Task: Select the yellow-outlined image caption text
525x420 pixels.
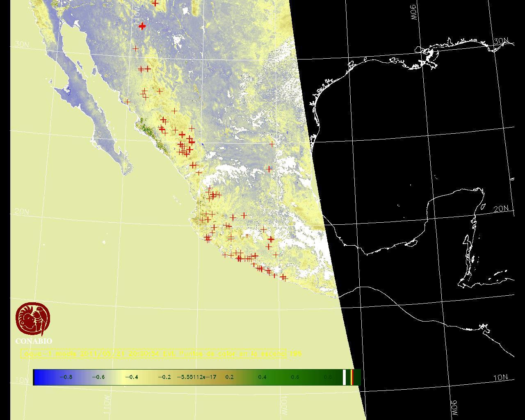Action: tap(153, 354)
